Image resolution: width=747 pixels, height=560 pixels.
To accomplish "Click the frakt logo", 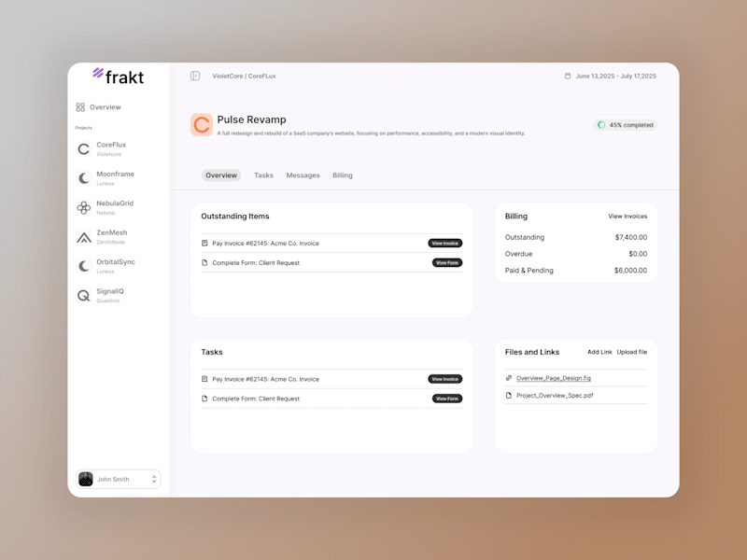I will (119, 77).
